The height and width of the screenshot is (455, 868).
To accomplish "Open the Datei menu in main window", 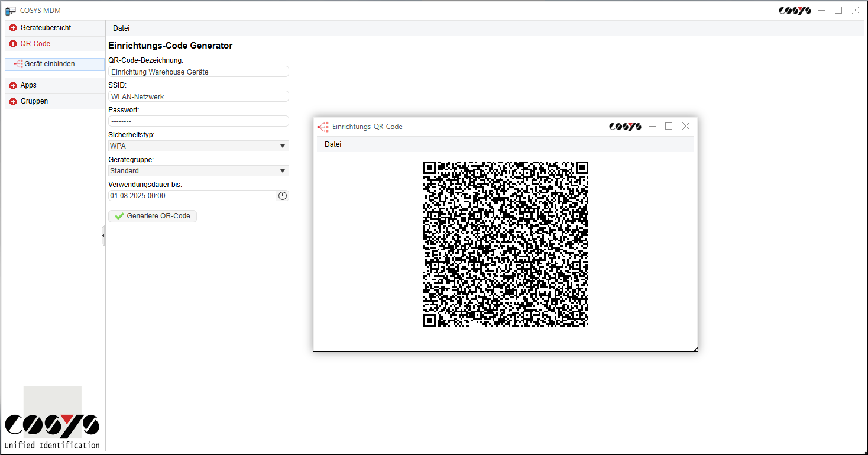I will tap(121, 28).
